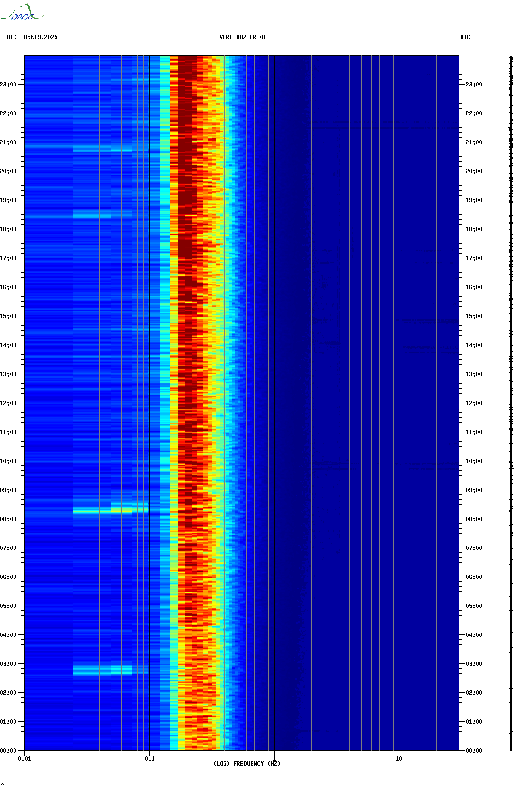Click the VERF HHZ FR 00 title
Image resolution: width=532 pixels, height=789 pixels.
tap(243, 37)
